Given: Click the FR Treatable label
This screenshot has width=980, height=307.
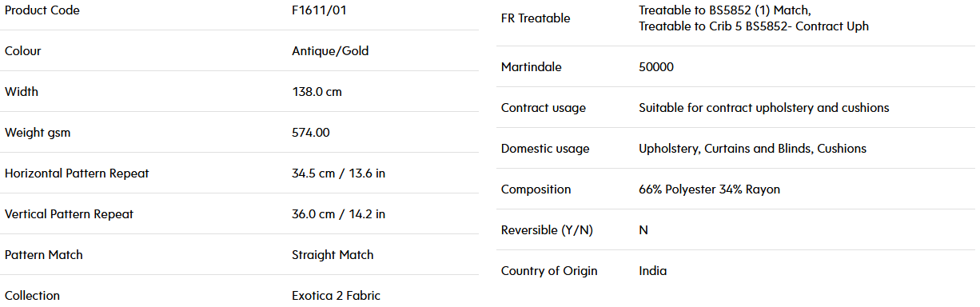Looking at the screenshot, I should point(536,18).
